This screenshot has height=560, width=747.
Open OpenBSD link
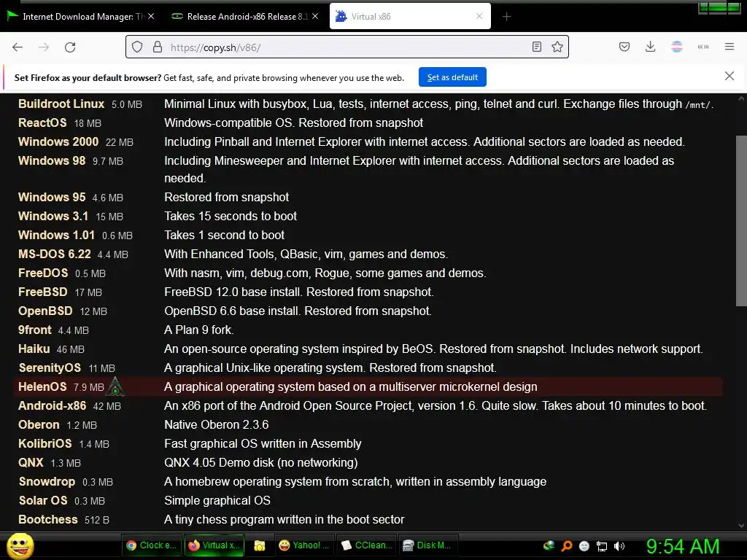tap(45, 311)
